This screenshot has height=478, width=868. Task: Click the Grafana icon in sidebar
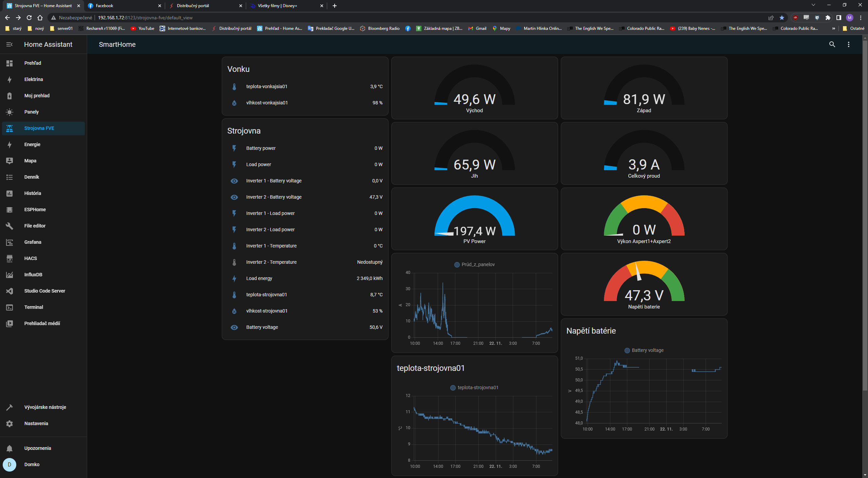[9, 242]
